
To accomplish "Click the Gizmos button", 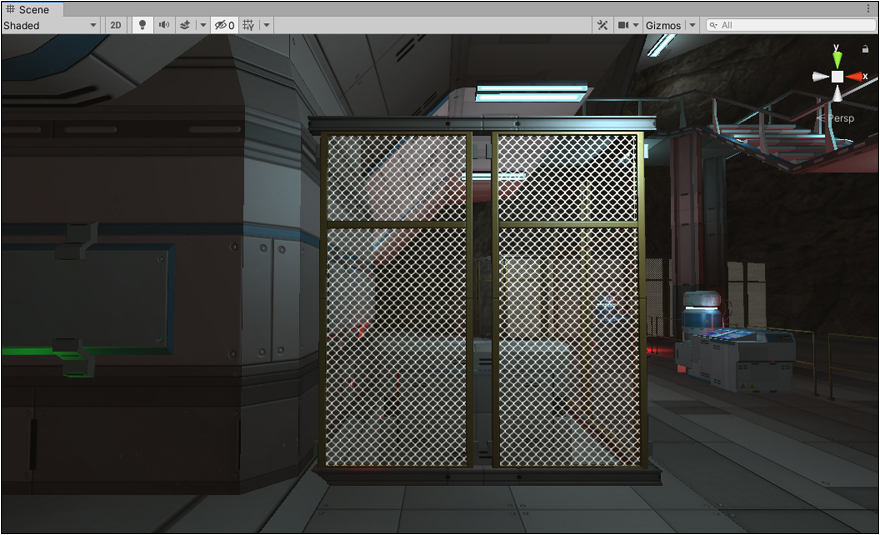I will (x=662, y=25).
